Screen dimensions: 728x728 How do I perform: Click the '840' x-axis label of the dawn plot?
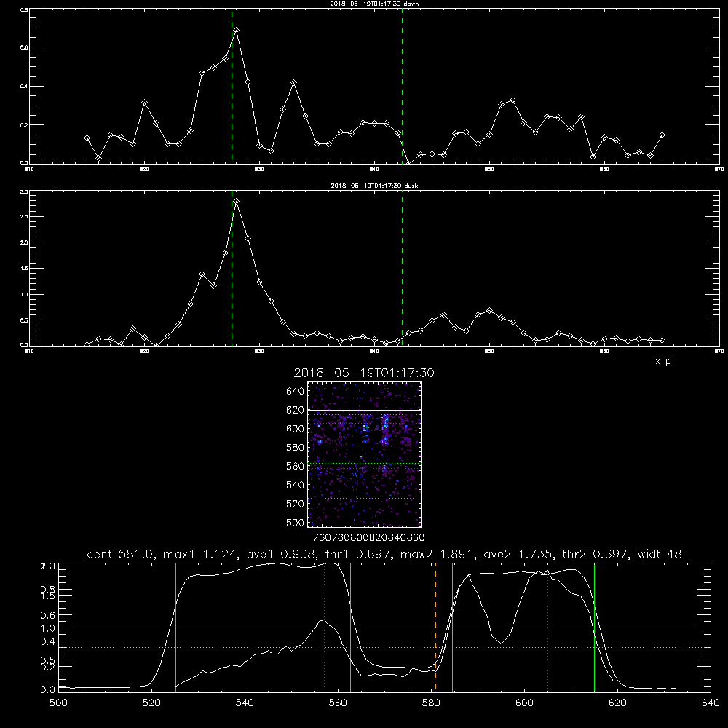[x=374, y=170]
